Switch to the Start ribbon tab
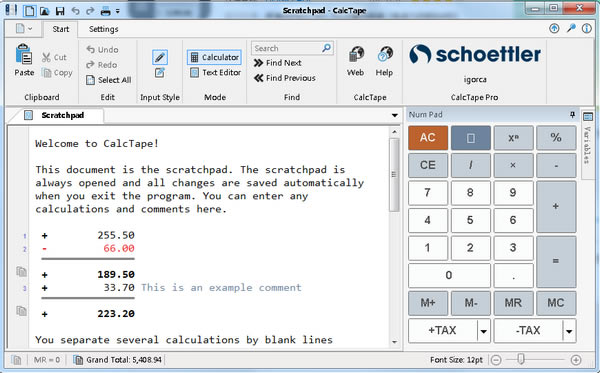This screenshot has height=373, width=600. [60, 29]
